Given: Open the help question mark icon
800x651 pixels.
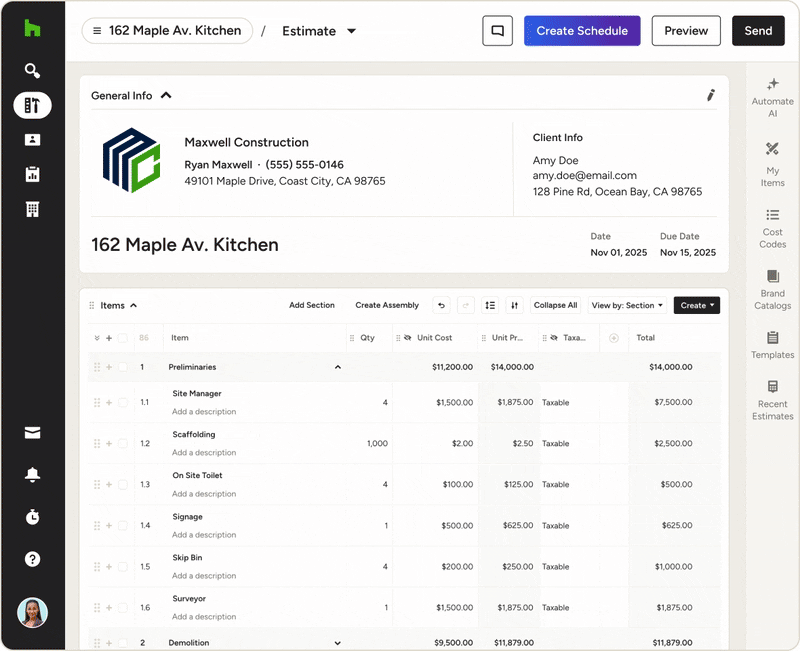Looking at the screenshot, I should click(x=32, y=559).
